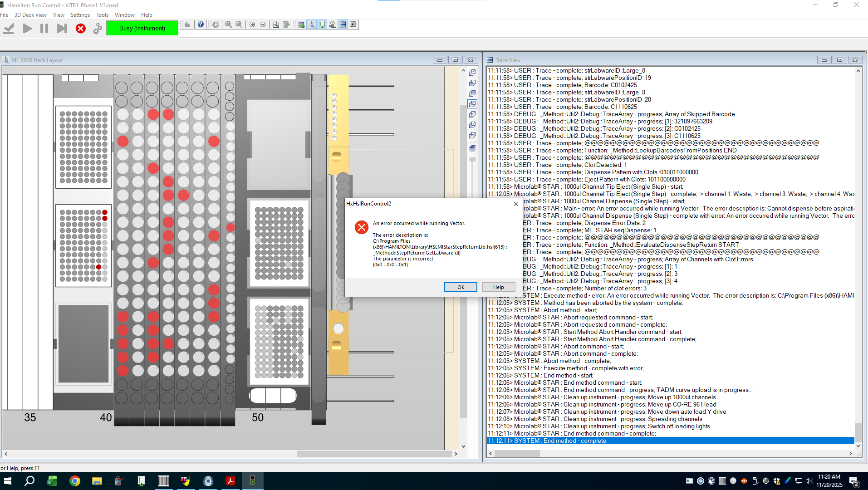Click Trace View horizontal scrollbar right arrow
Screen dimensions: 868x490
click(x=850, y=453)
